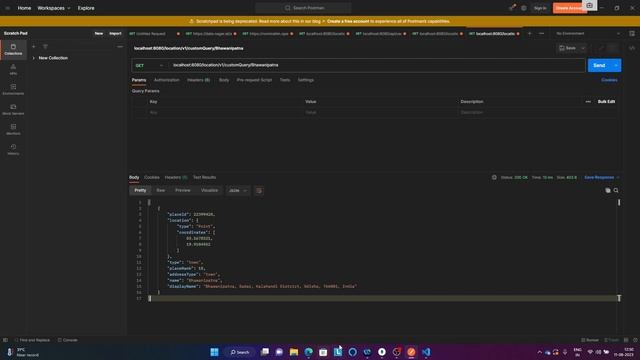This screenshot has width=640, height=360.
Task: Open the request Tests tab
Action: tap(285, 80)
